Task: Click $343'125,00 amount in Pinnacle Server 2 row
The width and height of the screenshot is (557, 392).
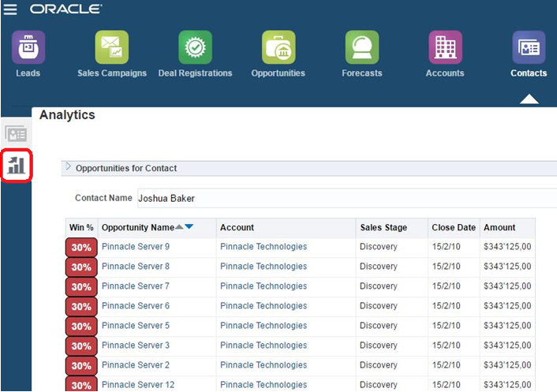Action: tap(507, 364)
